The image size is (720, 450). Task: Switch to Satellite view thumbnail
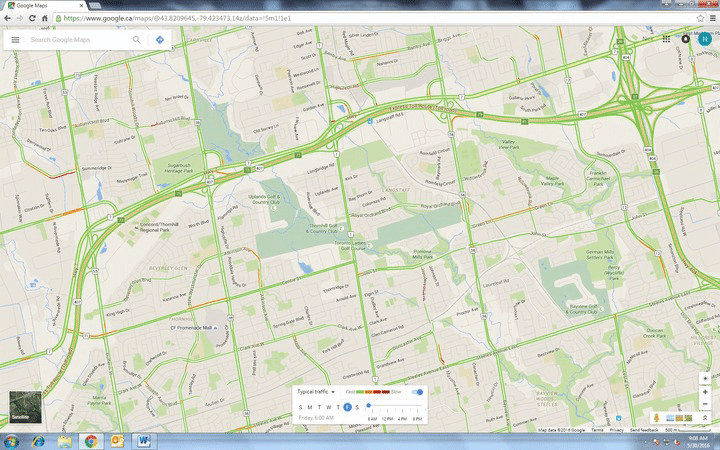pyautogui.click(x=21, y=404)
